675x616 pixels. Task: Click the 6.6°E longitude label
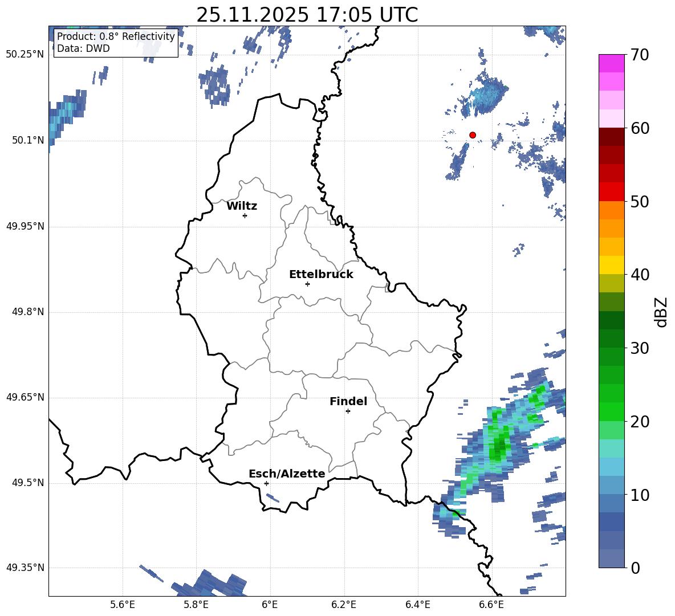491,605
